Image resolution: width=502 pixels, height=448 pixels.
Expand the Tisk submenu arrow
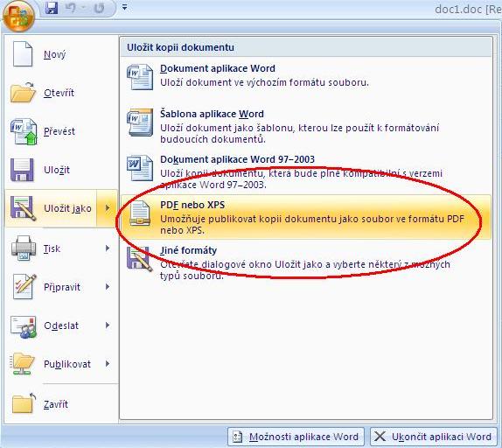tap(108, 248)
